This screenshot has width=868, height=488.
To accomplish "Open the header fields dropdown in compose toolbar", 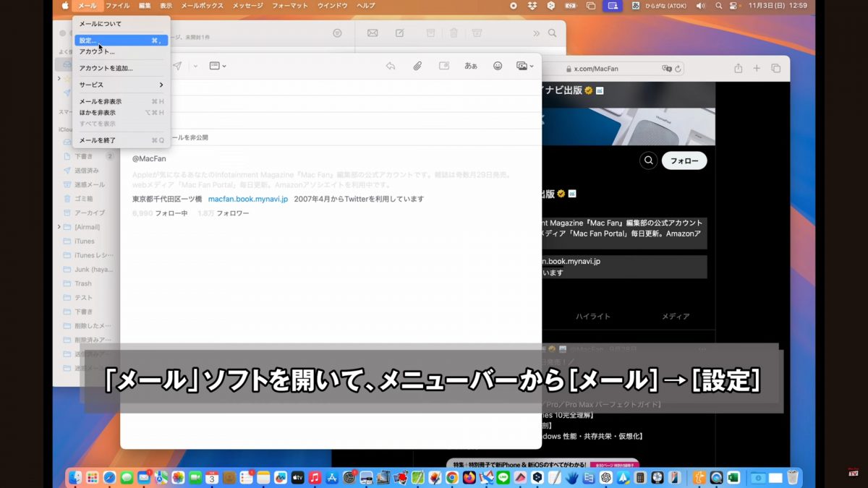I will point(218,66).
